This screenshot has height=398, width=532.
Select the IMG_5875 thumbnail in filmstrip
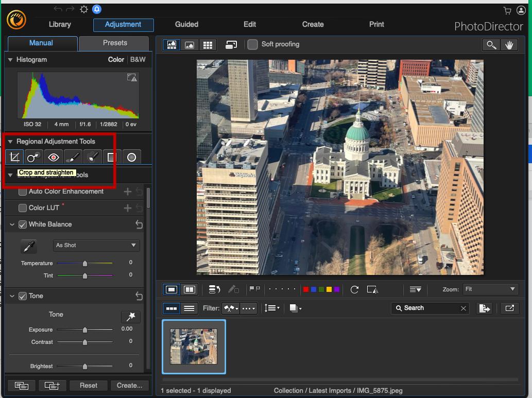(194, 347)
